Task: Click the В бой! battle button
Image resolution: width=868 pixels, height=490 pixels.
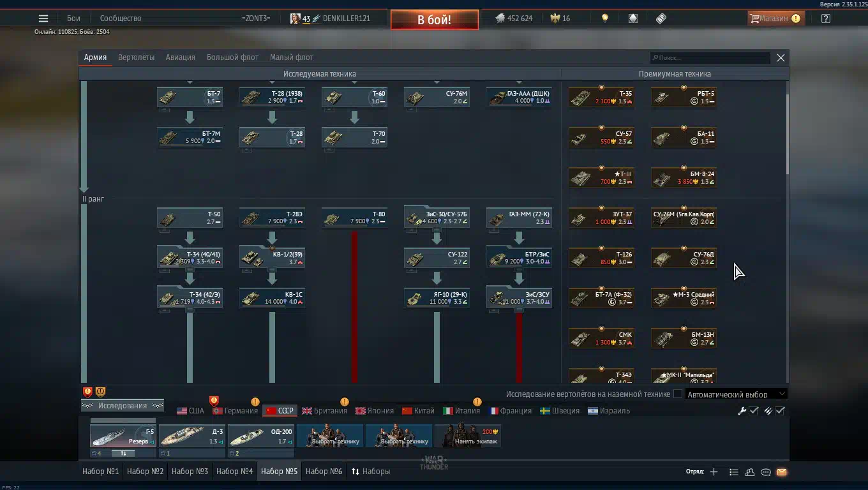Action: [x=434, y=20]
